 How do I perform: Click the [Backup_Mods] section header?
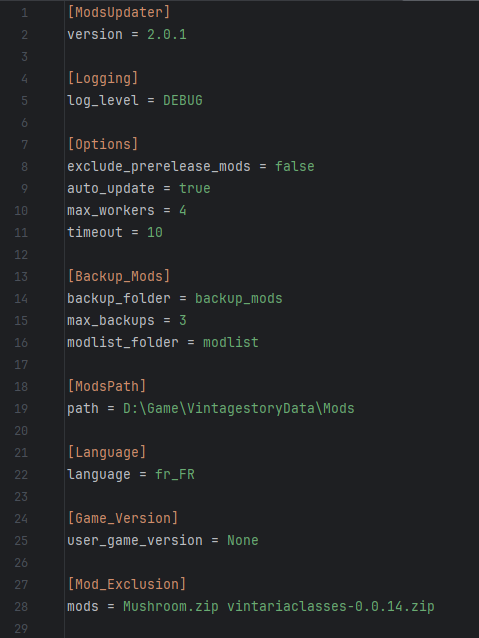119,276
